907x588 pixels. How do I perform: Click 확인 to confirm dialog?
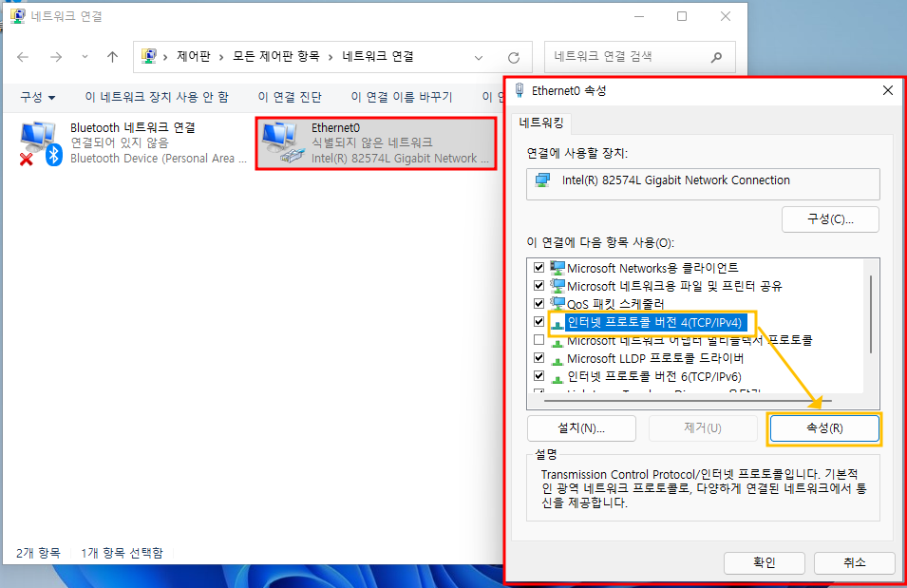click(765, 562)
